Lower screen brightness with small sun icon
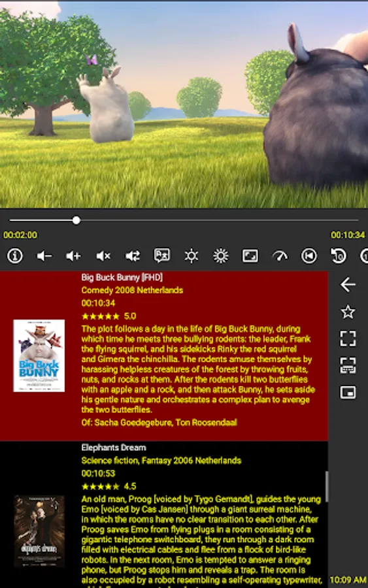The height and width of the screenshot is (588, 368). click(192, 256)
